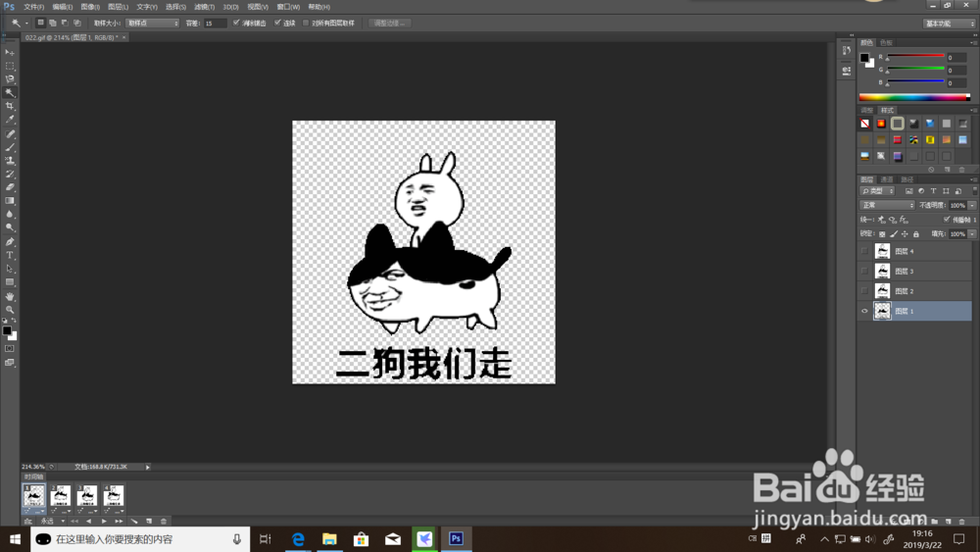Select the Hand tool
The width and height of the screenshot is (980, 552).
coord(10,296)
